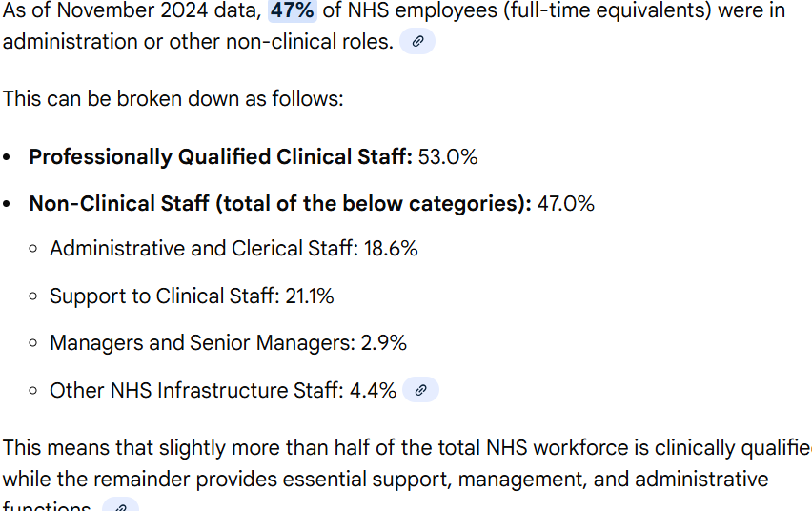Click the bold "Professionally Qualified Clinical Staff:" label
The image size is (812, 511).
[220, 157]
